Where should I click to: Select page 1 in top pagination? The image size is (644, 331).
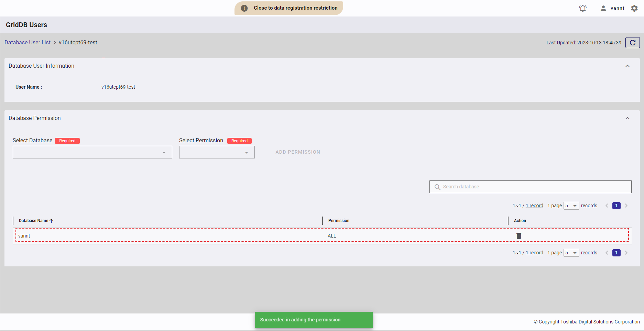point(616,206)
